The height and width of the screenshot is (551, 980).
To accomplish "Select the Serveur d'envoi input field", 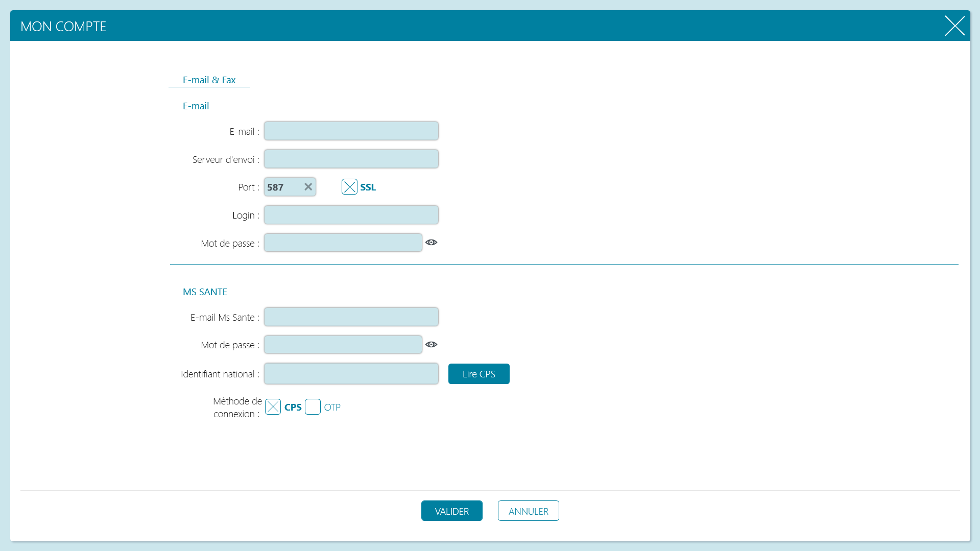I will click(351, 159).
